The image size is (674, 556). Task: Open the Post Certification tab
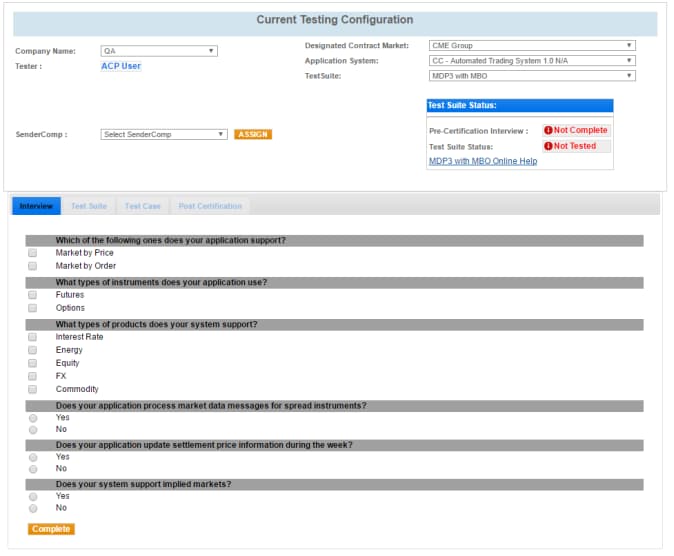pos(210,206)
